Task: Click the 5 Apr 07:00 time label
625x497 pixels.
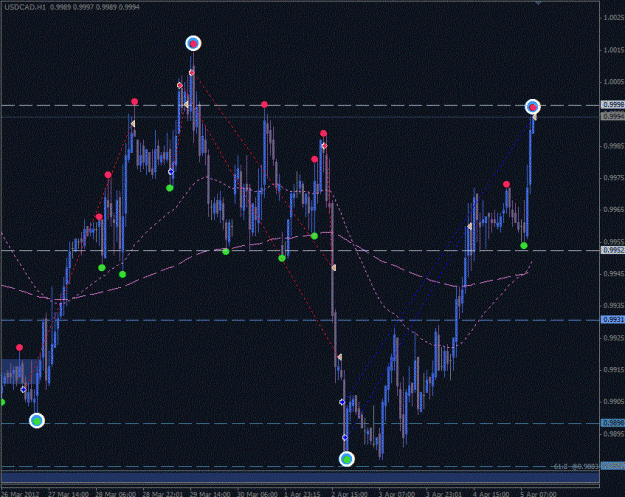Action: point(539,494)
